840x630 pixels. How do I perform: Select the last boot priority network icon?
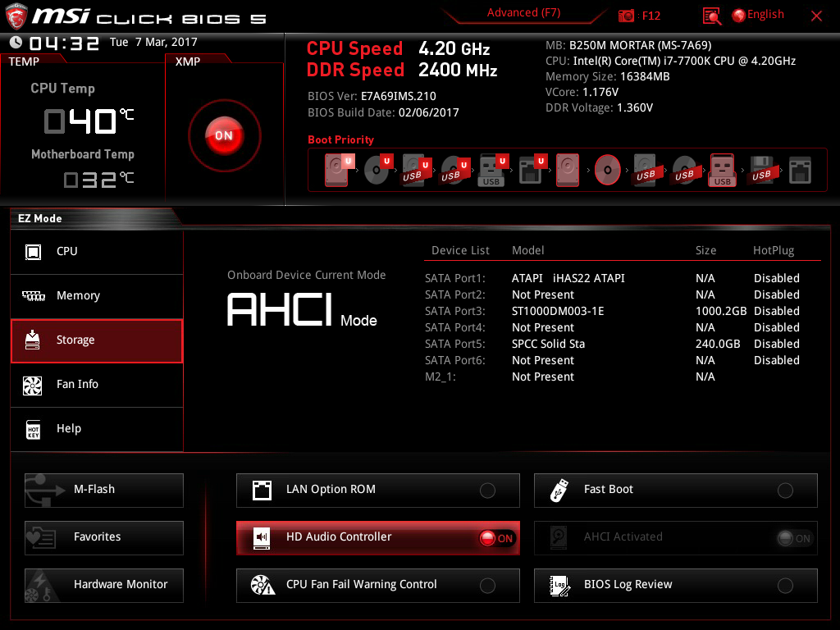801,170
